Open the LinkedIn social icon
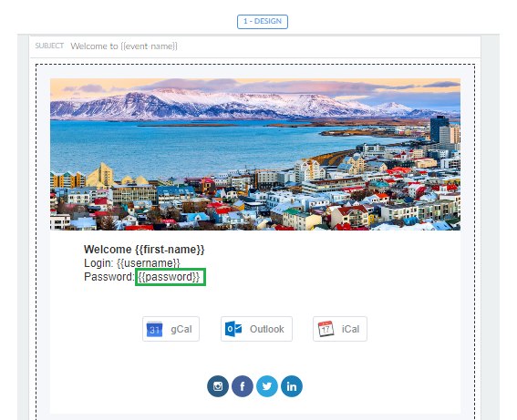517x420 pixels. [x=292, y=386]
